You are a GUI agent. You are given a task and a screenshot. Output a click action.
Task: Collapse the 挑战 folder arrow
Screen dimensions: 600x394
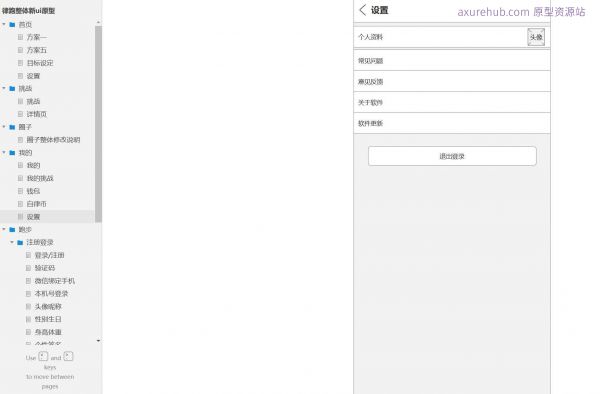(4, 88)
